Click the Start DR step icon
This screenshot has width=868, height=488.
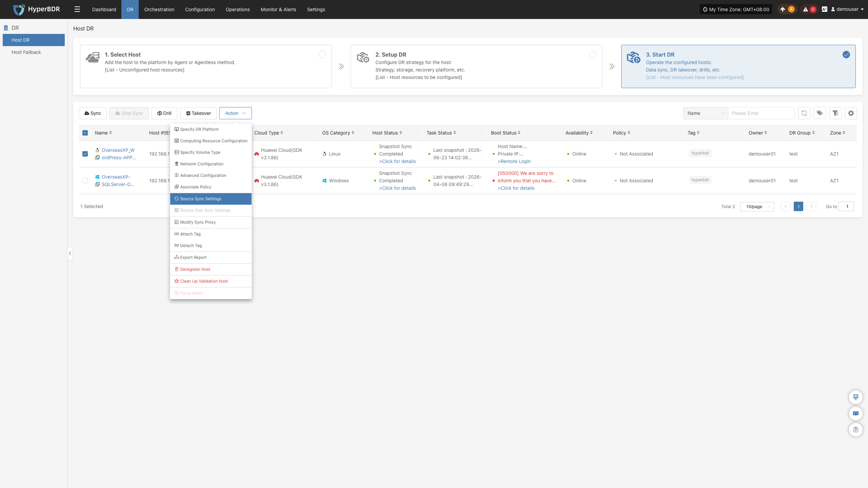(633, 57)
